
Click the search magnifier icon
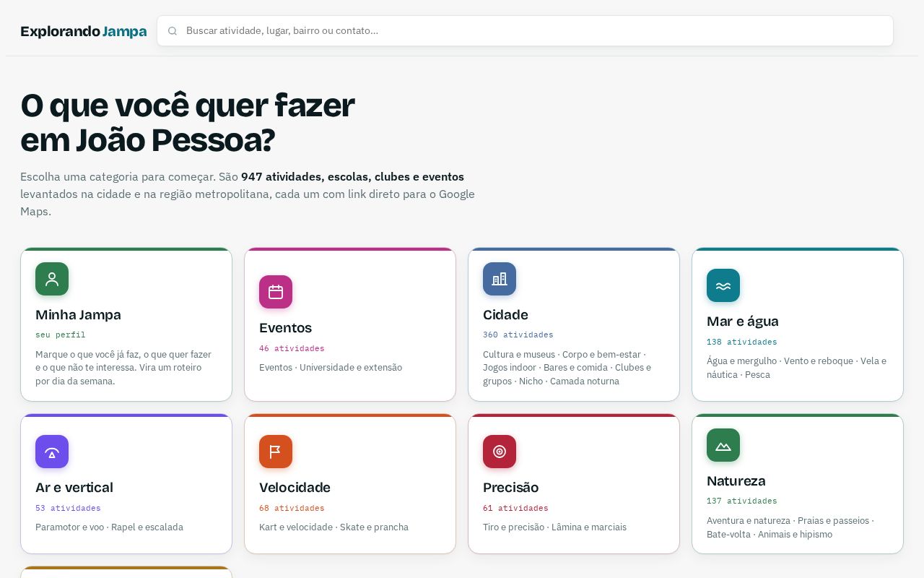click(173, 31)
